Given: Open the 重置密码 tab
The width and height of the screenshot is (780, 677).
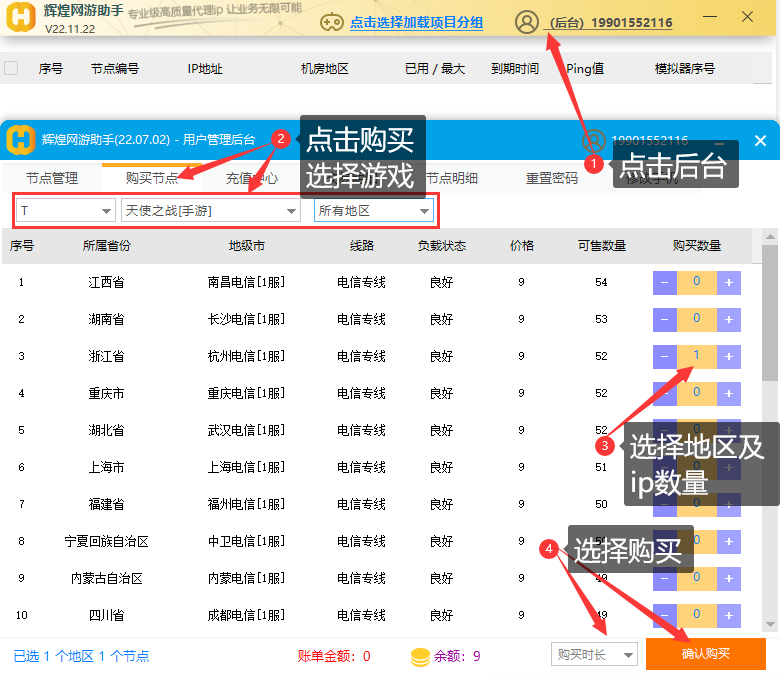Looking at the screenshot, I should pos(552,178).
